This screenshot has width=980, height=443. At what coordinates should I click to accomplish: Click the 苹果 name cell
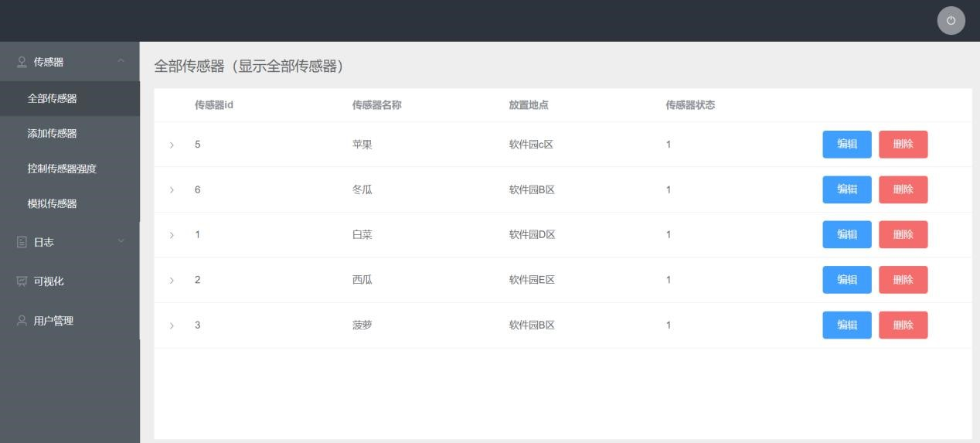362,145
